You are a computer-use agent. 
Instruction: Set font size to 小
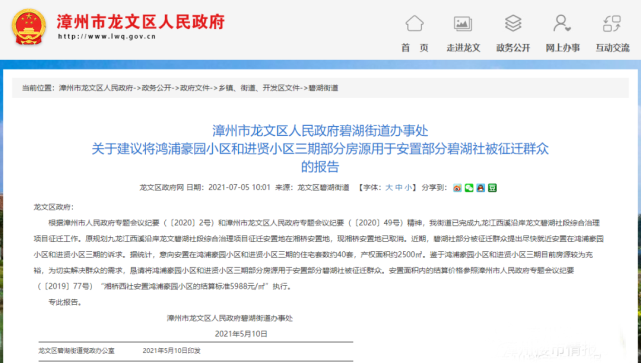408,188
